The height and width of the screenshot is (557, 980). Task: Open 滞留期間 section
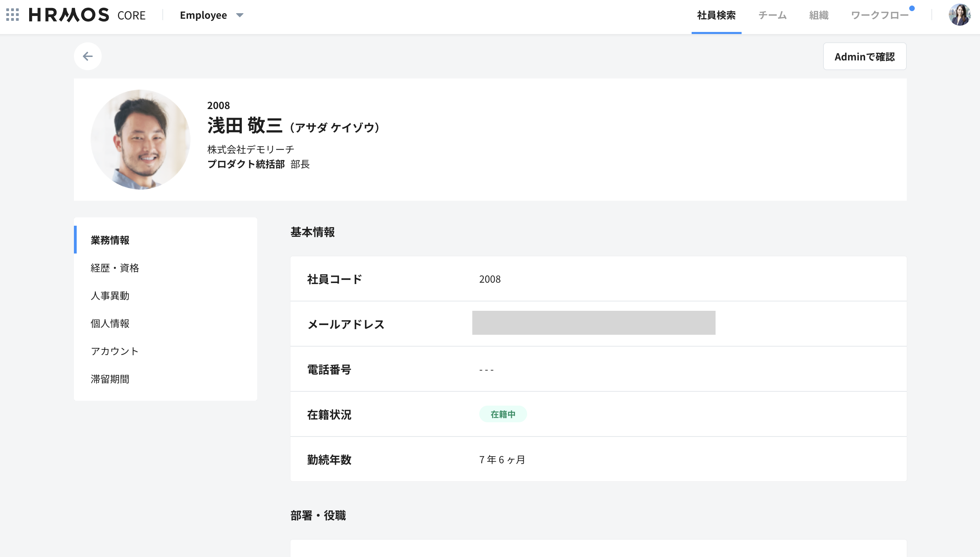tap(110, 379)
